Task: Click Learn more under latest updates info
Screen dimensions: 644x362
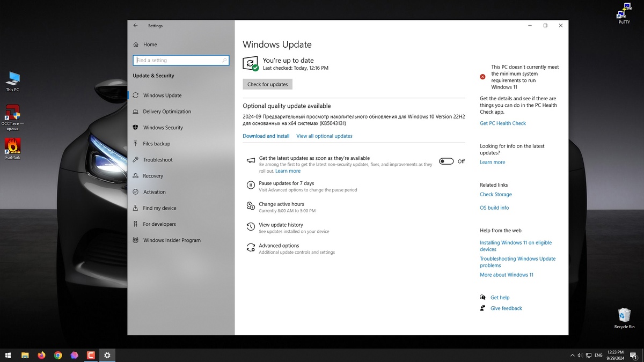Action: tap(493, 162)
